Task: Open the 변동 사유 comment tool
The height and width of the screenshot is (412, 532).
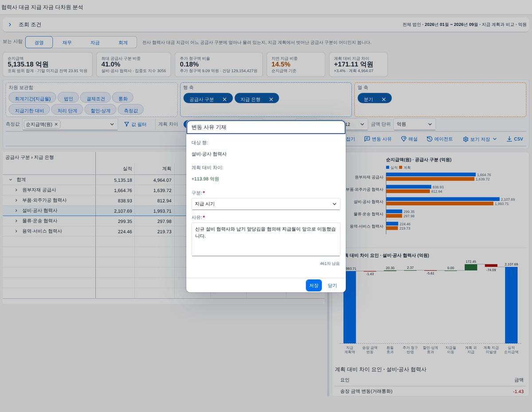Action: click(x=378, y=139)
